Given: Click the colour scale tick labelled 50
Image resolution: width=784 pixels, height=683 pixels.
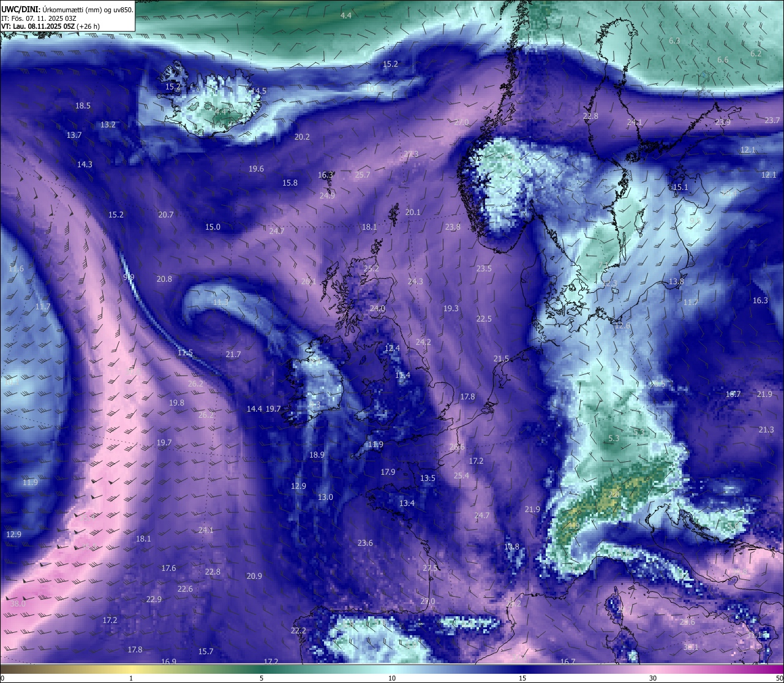Looking at the screenshot, I should [779, 678].
